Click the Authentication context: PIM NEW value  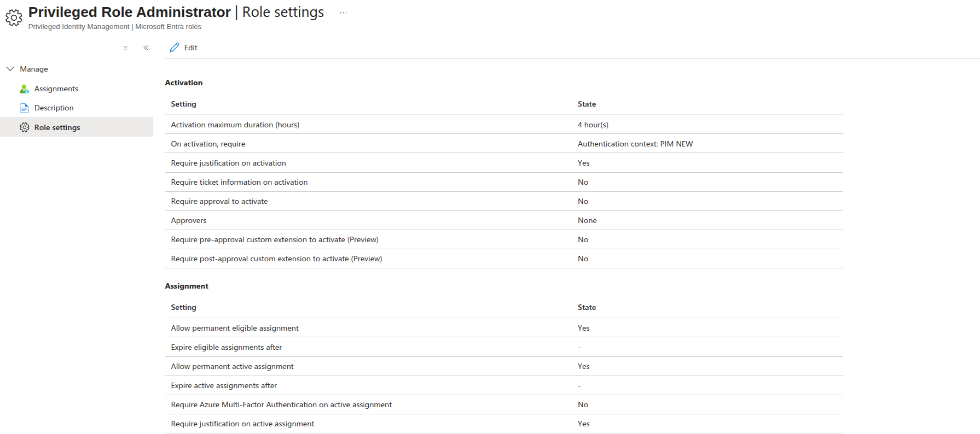pyautogui.click(x=635, y=144)
